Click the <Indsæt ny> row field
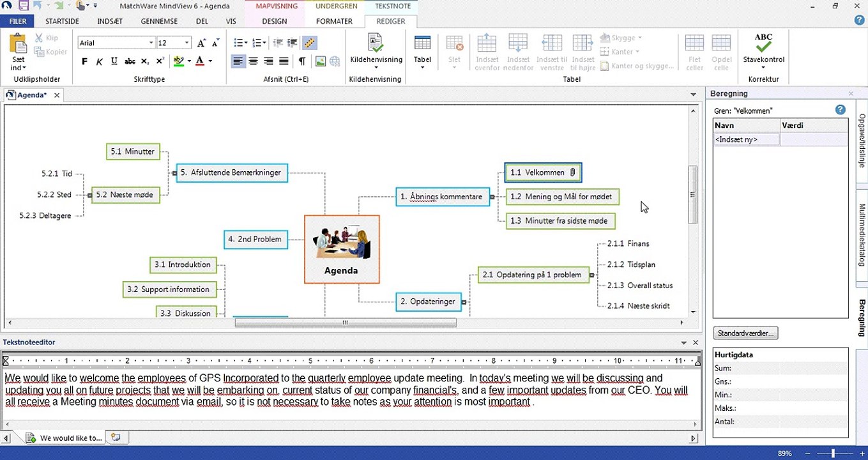The width and height of the screenshot is (868, 460). [746, 139]
